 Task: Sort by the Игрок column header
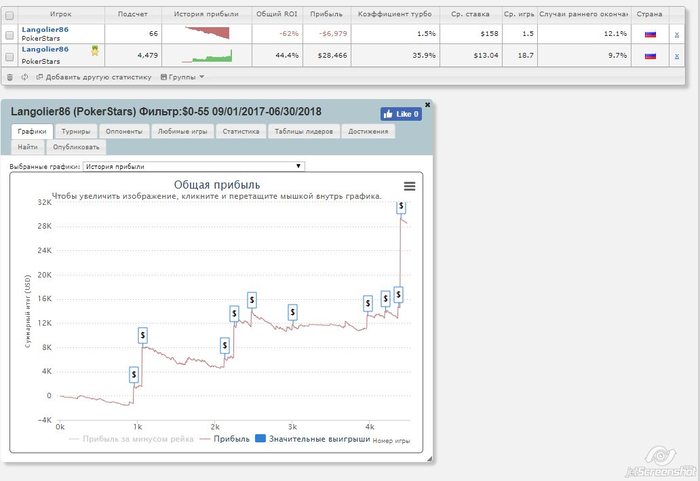pos(61,14)
